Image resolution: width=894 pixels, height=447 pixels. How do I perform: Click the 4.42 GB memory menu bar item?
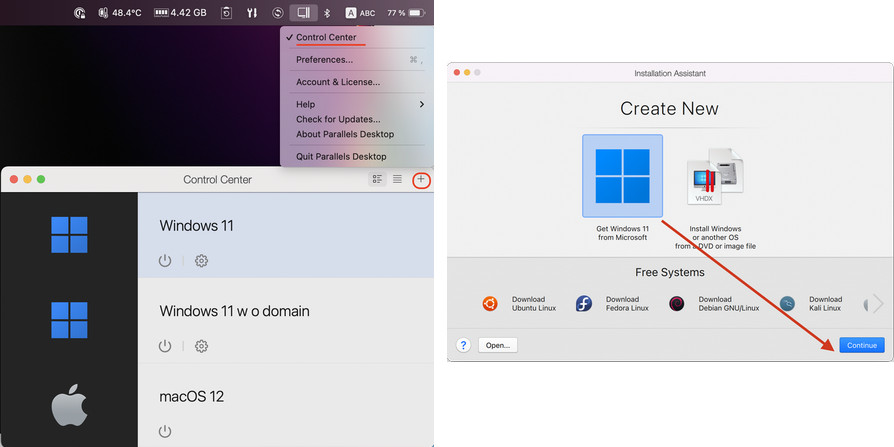[180, 13]
